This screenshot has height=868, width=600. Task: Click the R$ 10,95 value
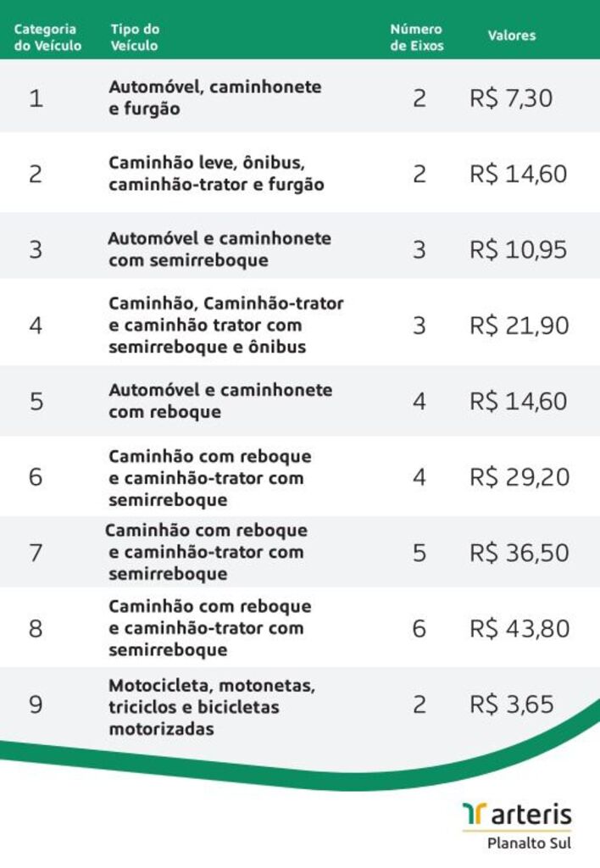click(x=518, y=250)
